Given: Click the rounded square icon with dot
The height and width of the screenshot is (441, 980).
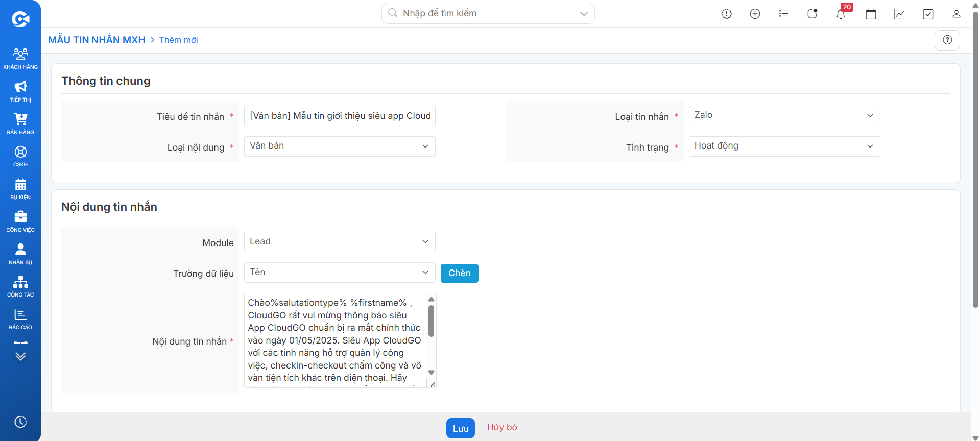Looking at the screenshot, I should (812, 14).
